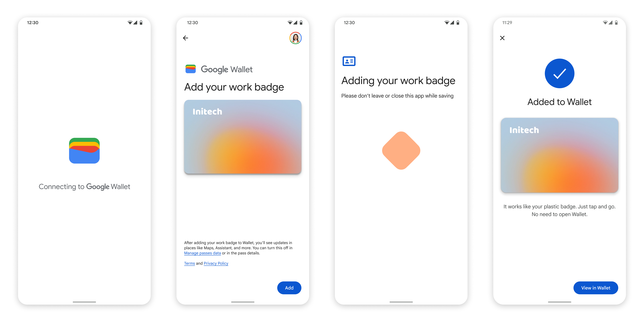644x322 pixels.
Task: Click the user profile avatar icon
Action: point(295,38)
